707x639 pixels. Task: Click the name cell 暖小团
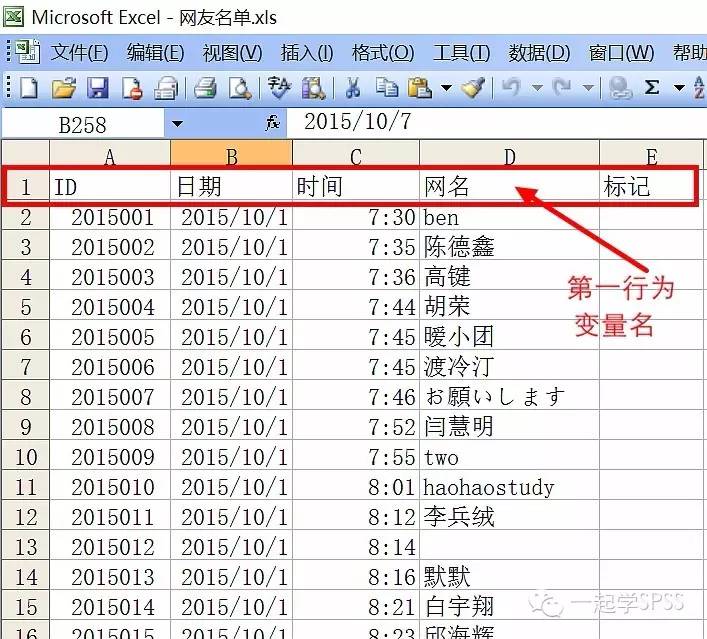coord(510,337)
